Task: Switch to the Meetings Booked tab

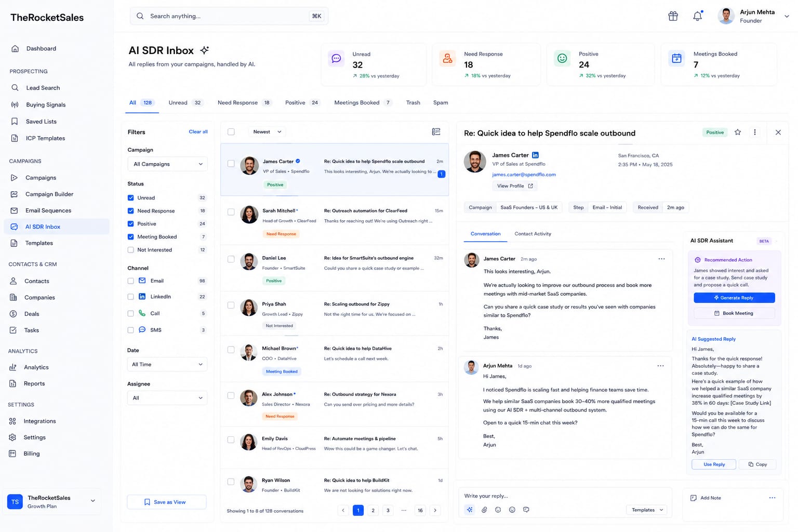Action: [363, 102]
